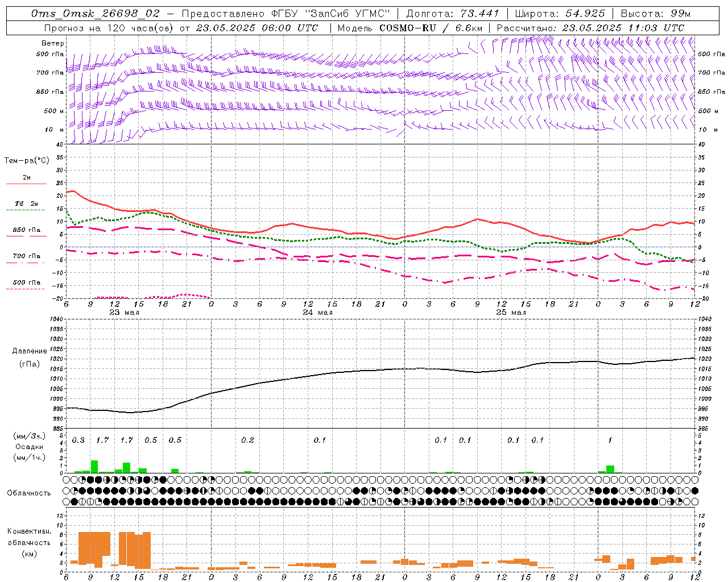728x582 pixels.
Task: Select the Высота: 99м elevation label
Action: click(x=655, y=14)
